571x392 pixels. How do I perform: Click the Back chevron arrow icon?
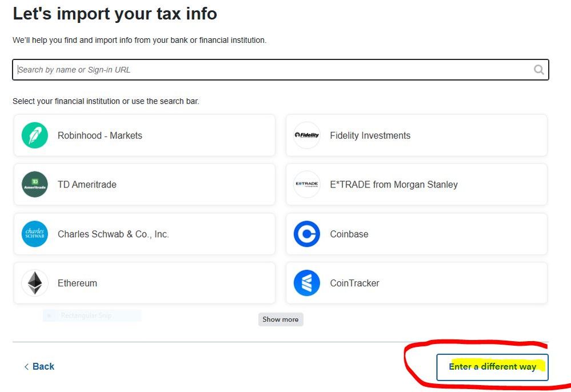[x=26, y=366]
